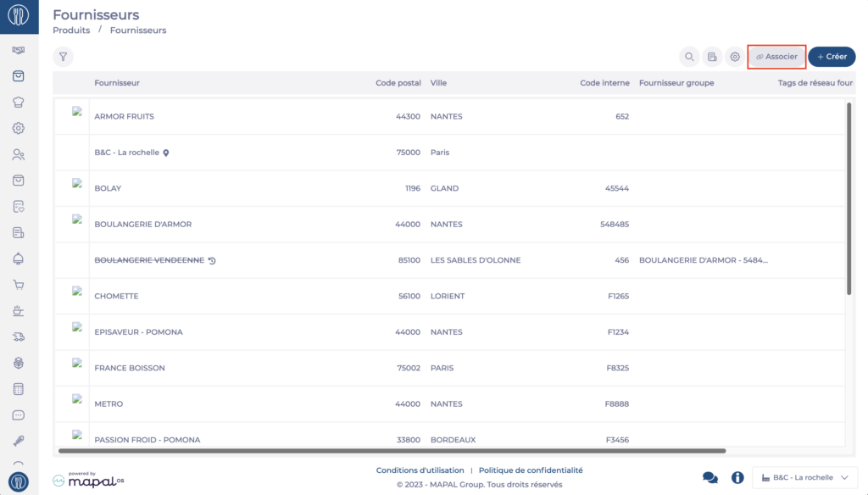Screen dimensions: 868x495
Task: Open Politique de confidentialité link
Action: coord(531,470)
